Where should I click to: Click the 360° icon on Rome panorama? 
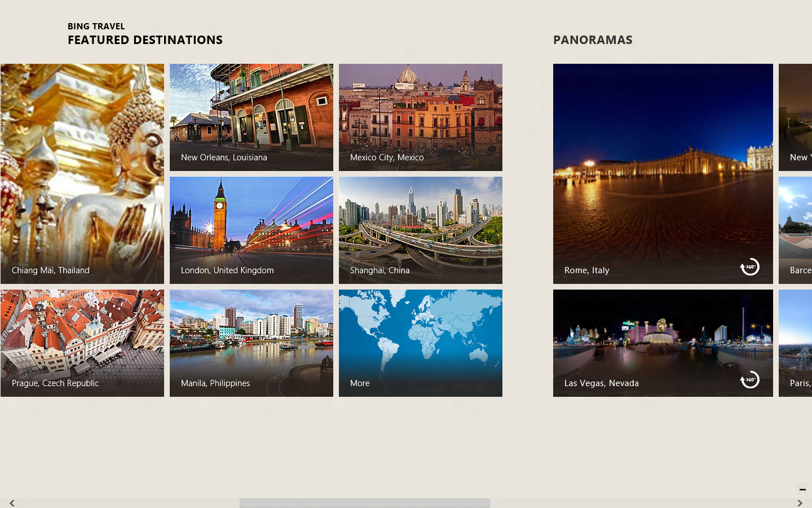(x=749, y=267)
